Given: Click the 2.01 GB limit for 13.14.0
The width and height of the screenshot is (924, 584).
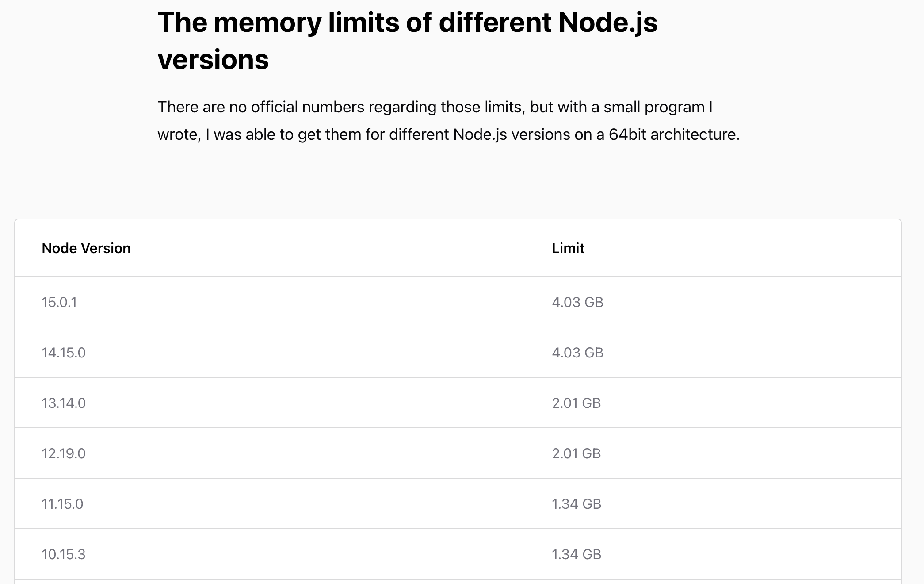Looking at the screenshot, I should click(x=577, y=403).
